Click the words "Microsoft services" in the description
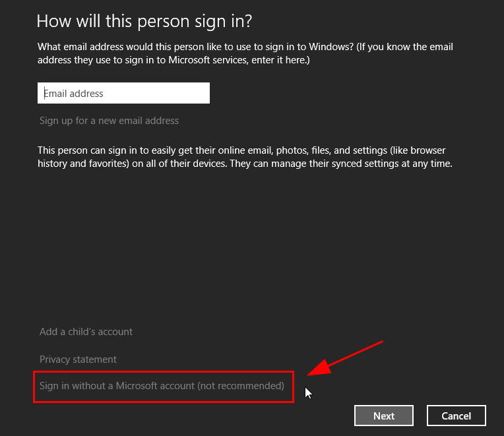Screen dimensions: 504x436 [208, 60]
